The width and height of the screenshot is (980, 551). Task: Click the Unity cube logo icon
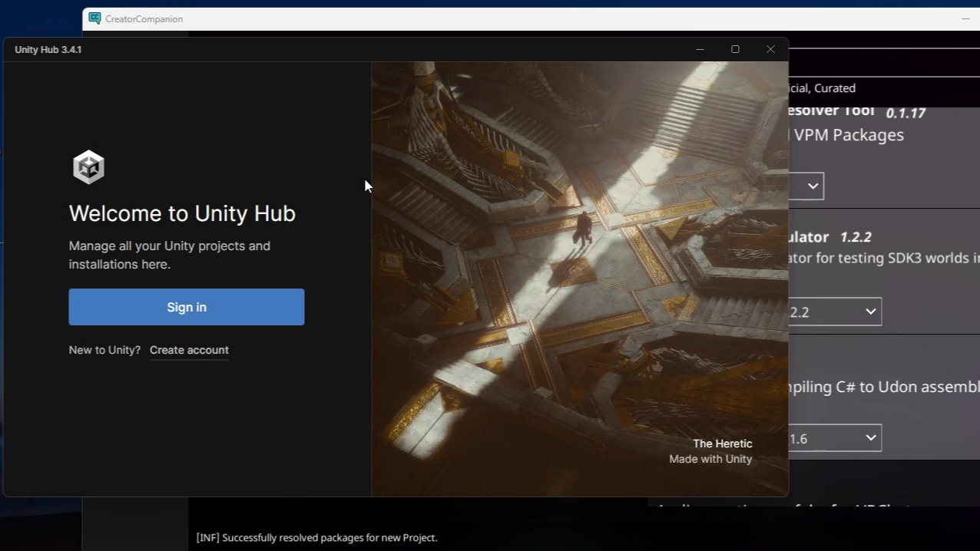[x=88, y=167]
